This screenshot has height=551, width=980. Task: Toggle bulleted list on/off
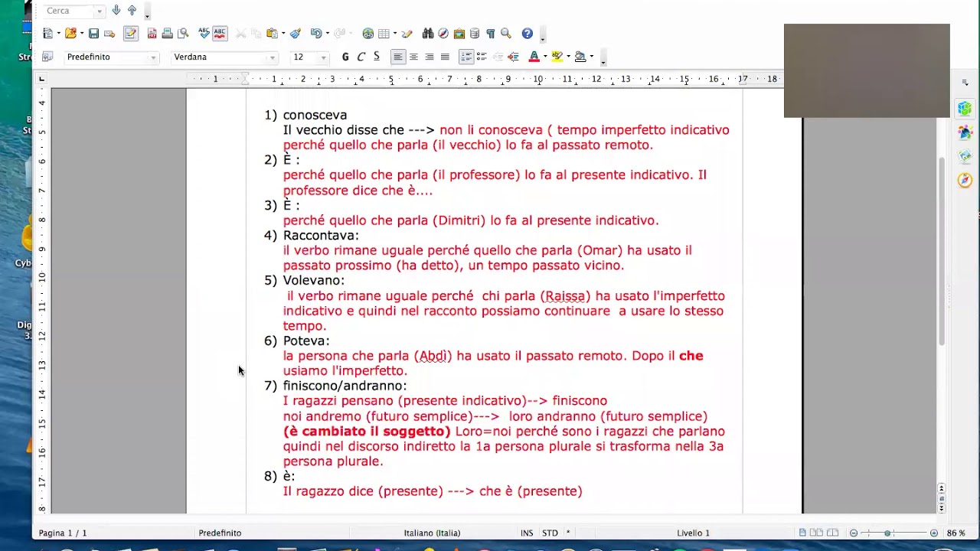pyautogui.click(x=482, y=57)
